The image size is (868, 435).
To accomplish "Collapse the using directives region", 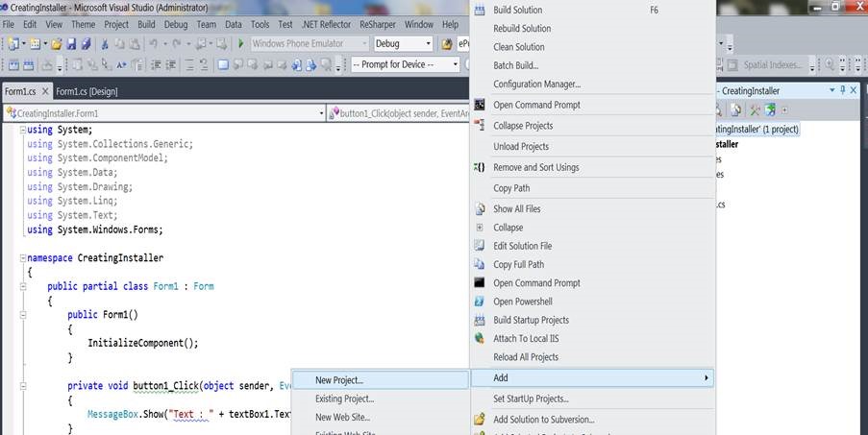I will (x=22, y=131).
